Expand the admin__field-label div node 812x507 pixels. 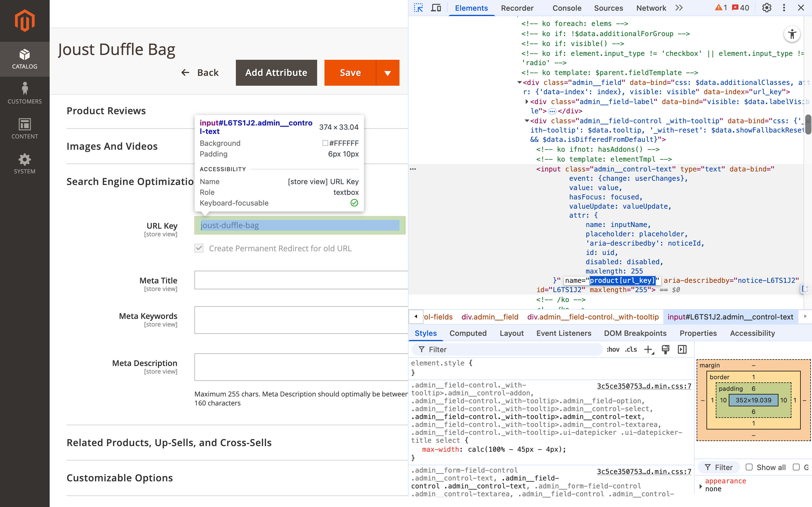coord(526,102)
